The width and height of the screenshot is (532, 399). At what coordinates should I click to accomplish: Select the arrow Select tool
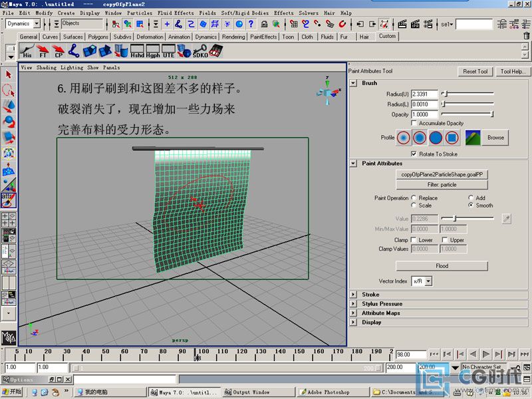[x=9, y=74]
